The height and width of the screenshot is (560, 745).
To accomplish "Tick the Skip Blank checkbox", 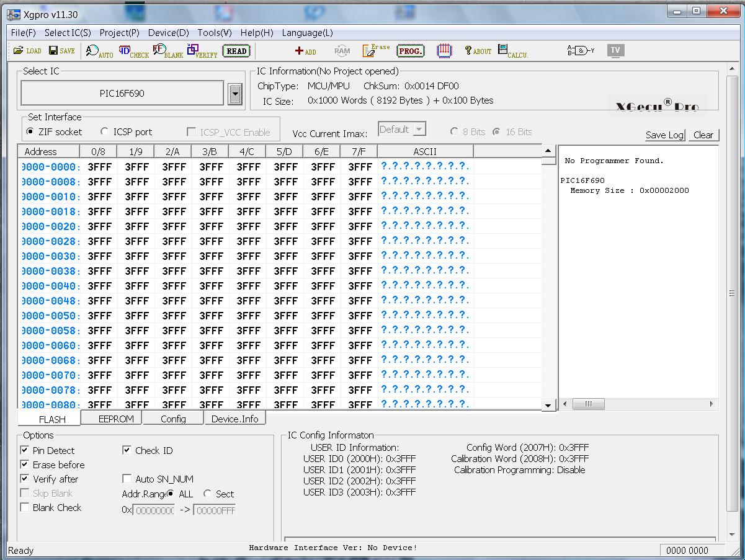I will pyautogui.click(x=25, y=493).
